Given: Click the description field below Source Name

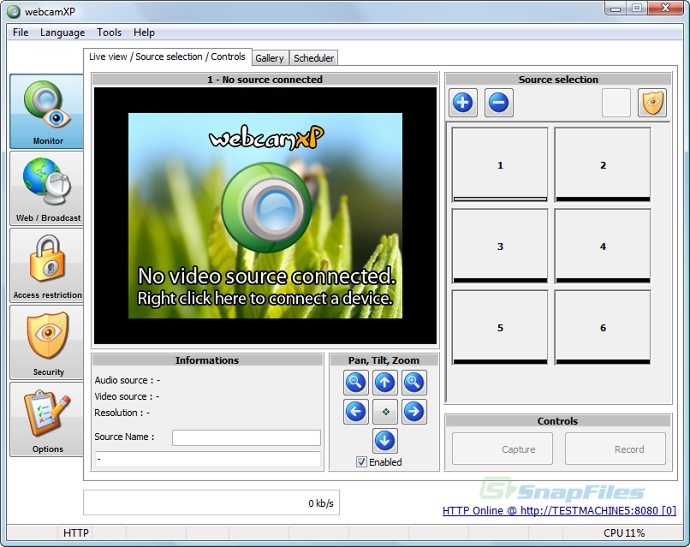Looking at the screenshot, I should [x=208, y=459].
